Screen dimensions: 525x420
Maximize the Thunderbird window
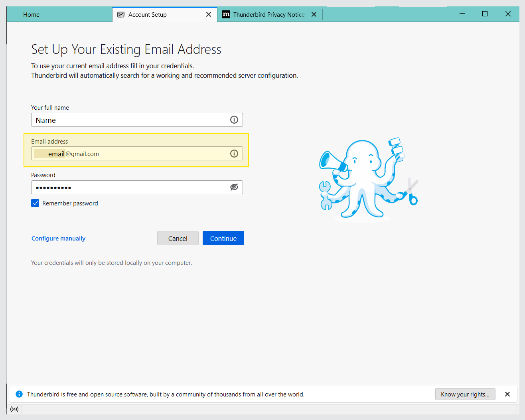click(x=485, y=14)
